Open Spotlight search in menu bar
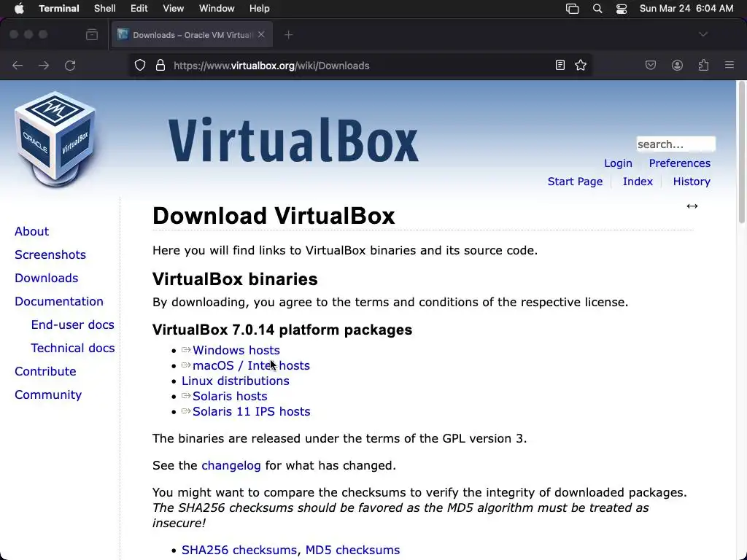 tap(597, 9)
